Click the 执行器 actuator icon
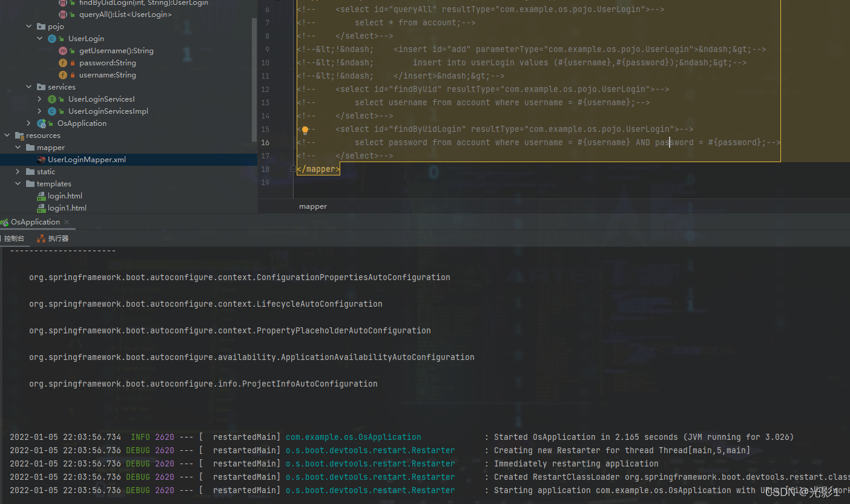Viewport: 850px width, 504px height. click(x=41, y=238)
